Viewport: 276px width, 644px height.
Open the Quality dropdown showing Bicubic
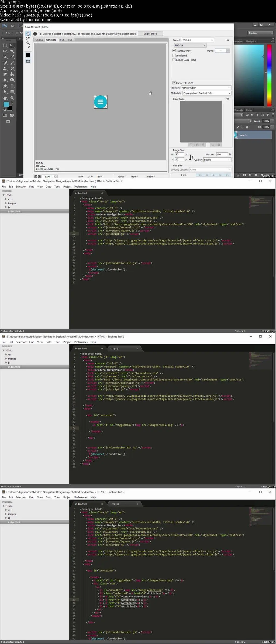pos(217,159)
